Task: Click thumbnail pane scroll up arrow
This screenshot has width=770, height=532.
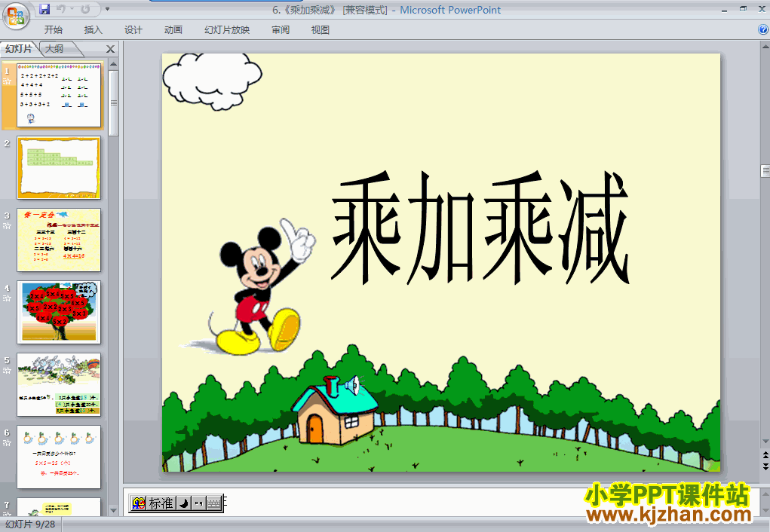Action: [114, 64]
